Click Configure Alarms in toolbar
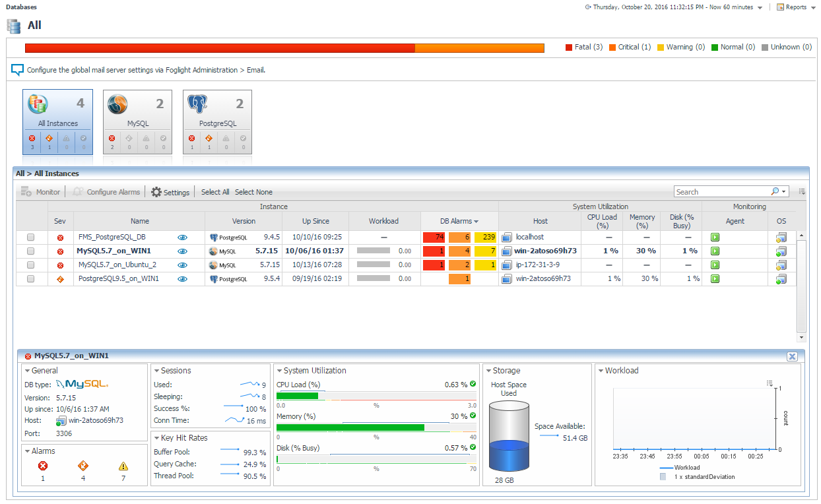Image resolution: width=821 pixels, height=504 pixels. (x=106, y=192)
